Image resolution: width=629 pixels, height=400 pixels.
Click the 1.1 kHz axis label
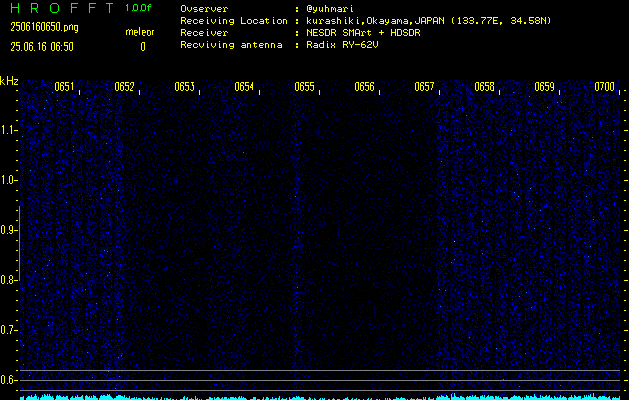tap(8, 130)
